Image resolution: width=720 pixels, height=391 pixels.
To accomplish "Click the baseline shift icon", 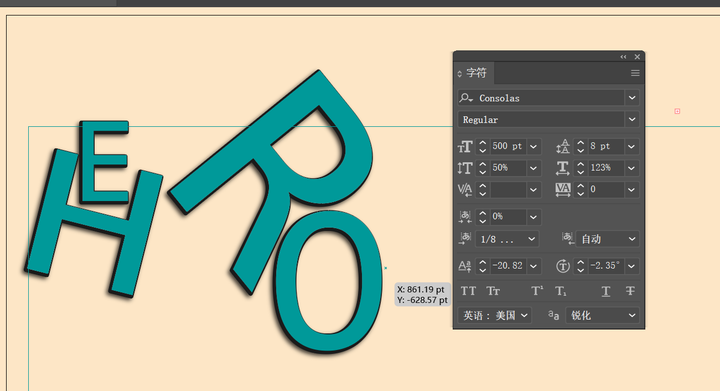I will click(465, 266).
